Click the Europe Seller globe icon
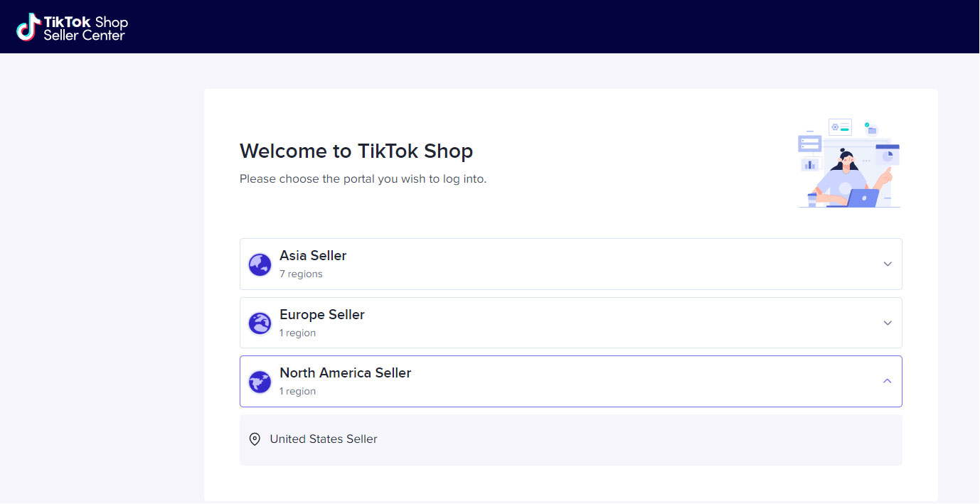The image size is (980, 504). pos(260,323)
